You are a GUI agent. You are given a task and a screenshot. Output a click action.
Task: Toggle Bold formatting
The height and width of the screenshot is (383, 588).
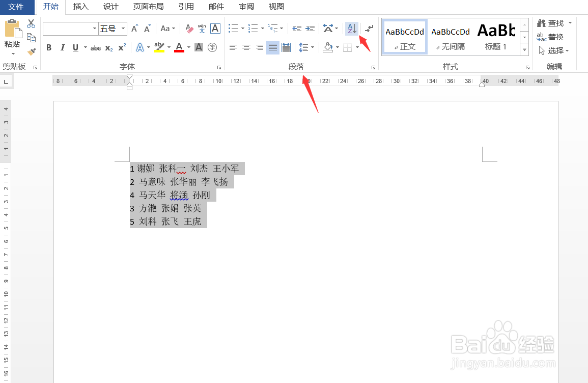click(49, 48)
